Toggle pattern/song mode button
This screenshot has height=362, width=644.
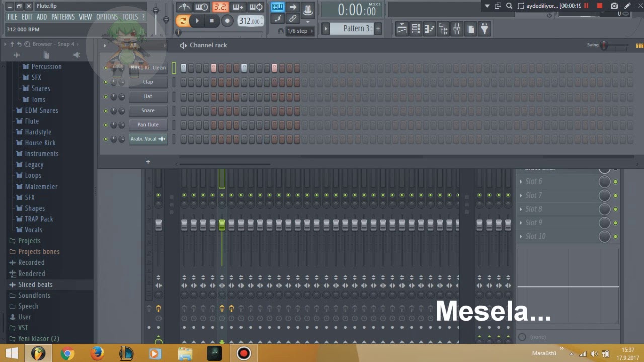coord(183,21)
